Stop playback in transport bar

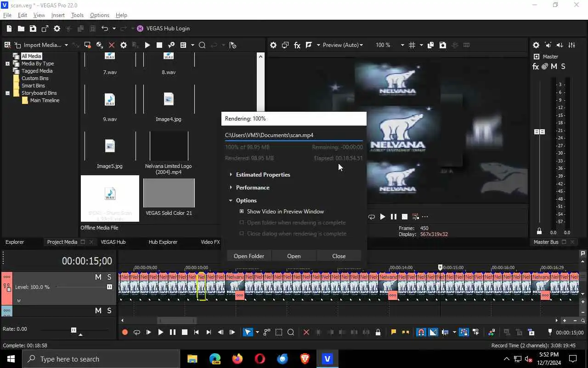pyautogui.click(x=185, y=332)
